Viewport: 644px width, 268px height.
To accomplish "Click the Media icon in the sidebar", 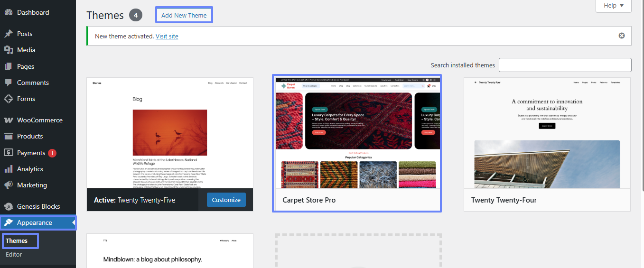I will 8,50.
